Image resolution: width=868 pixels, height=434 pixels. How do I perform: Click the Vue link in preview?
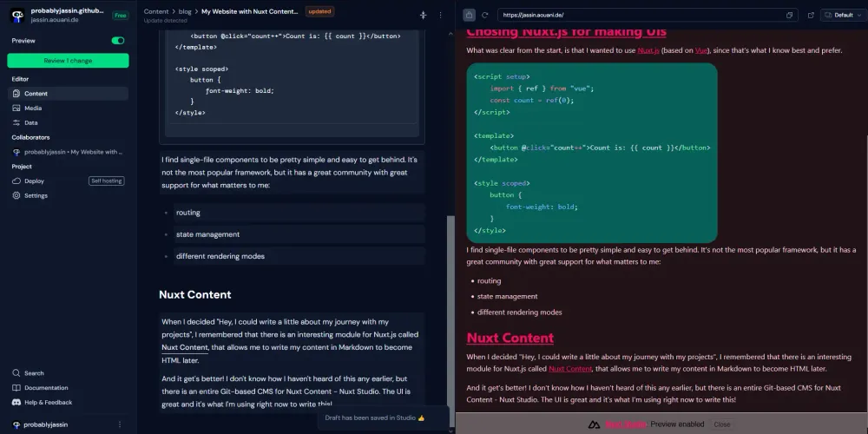point(701,51)
